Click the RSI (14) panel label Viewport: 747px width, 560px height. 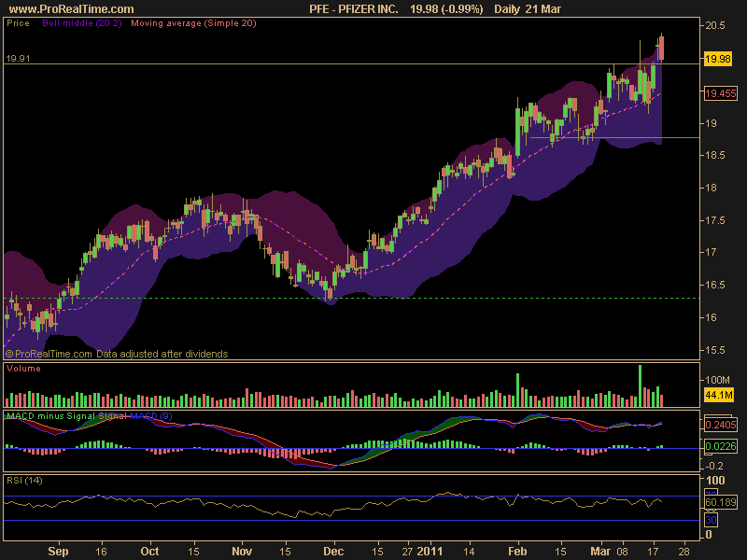(25, 481)
